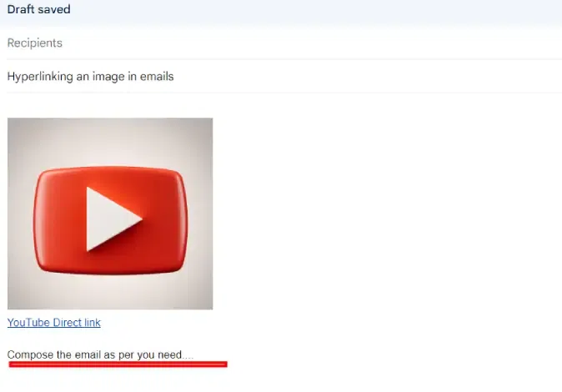This screenshot has height=392, width=562.
Task: Select the red YouTube logo button shape
Action: point(110,220)
